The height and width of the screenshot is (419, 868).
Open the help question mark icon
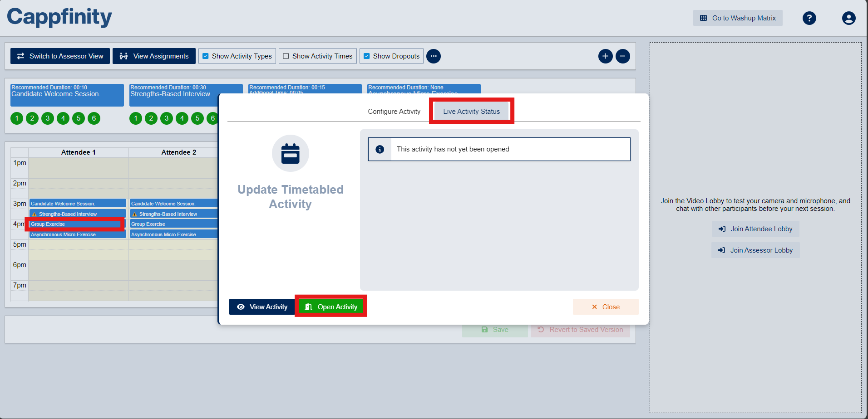(809, 18)
